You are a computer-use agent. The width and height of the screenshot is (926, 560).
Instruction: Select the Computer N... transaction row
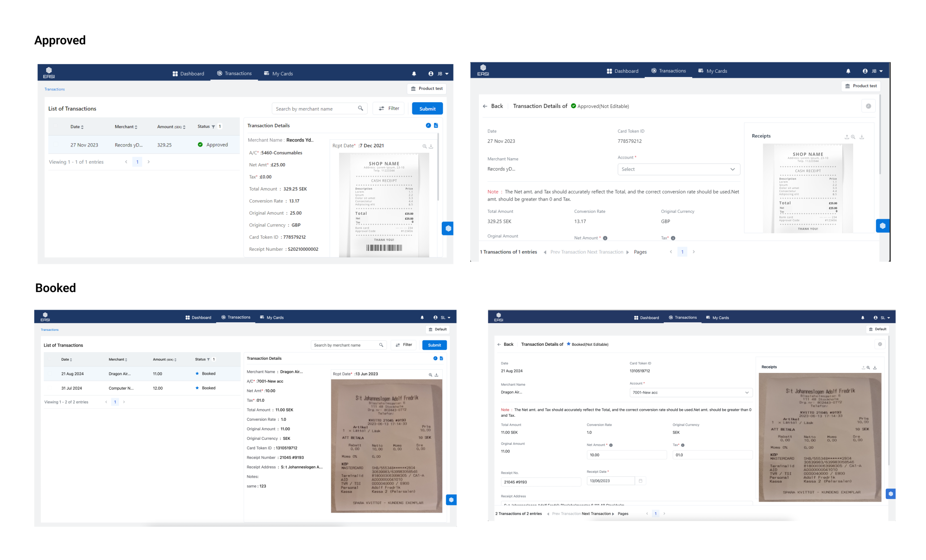pos(121,388)
